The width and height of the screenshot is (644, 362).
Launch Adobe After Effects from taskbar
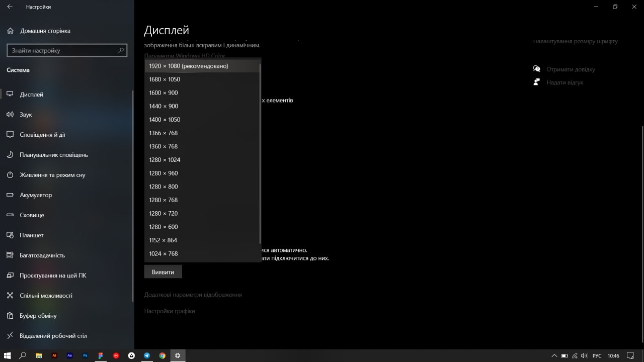tap(70, 355)
